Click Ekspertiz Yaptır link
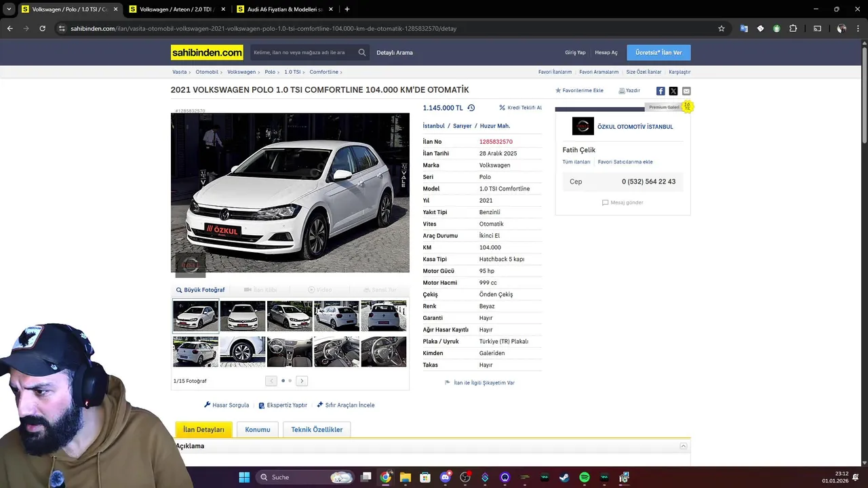The image size is (868, 488). [x=283, y=405]
